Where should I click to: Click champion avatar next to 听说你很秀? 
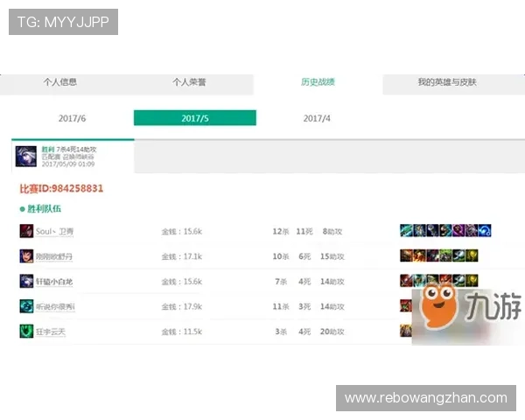tap(26, 306)
